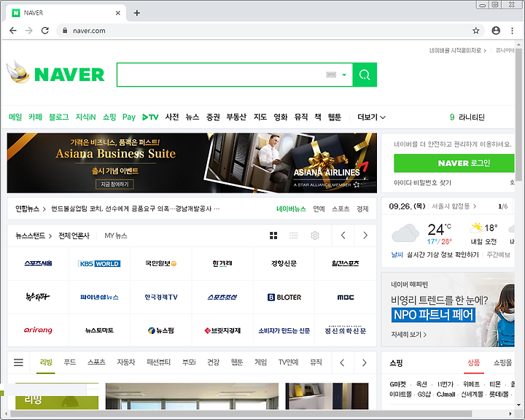Click 아이디·비밀번호 찾기 link
525x420 pixels.
coord(422,182)
